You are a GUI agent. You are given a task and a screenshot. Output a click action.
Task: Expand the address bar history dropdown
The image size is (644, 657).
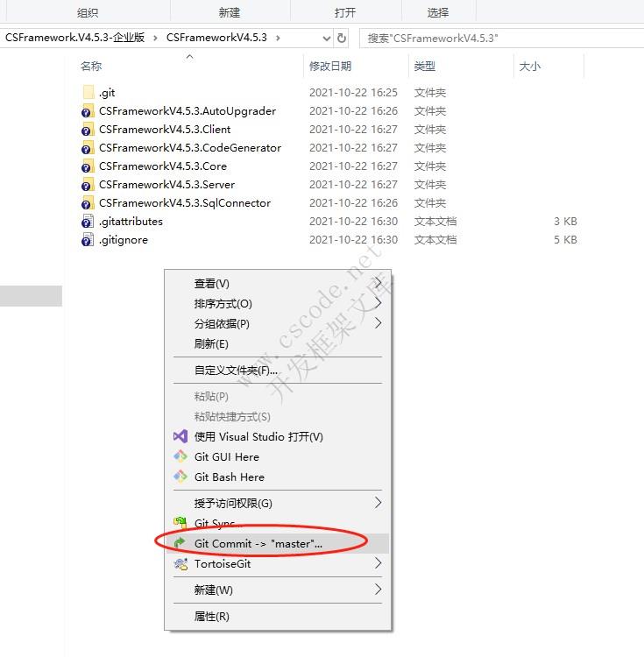click(326, 38)
